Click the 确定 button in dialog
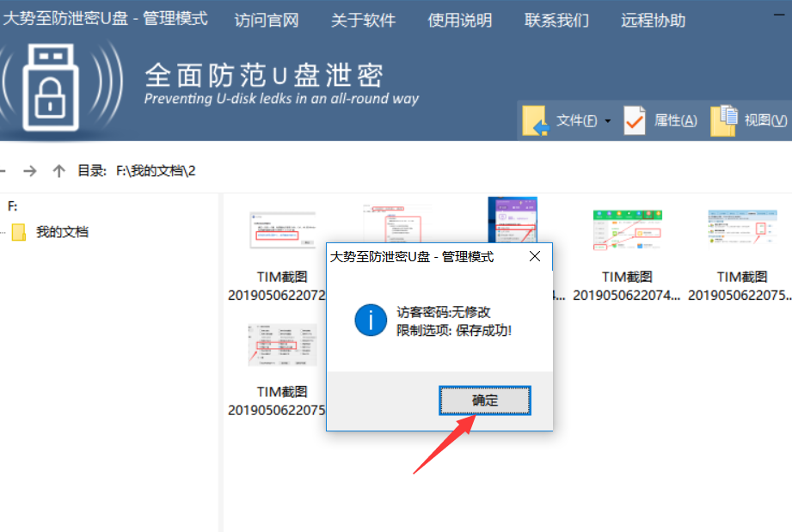Screen dimensions: 792x532 point(485,401)
